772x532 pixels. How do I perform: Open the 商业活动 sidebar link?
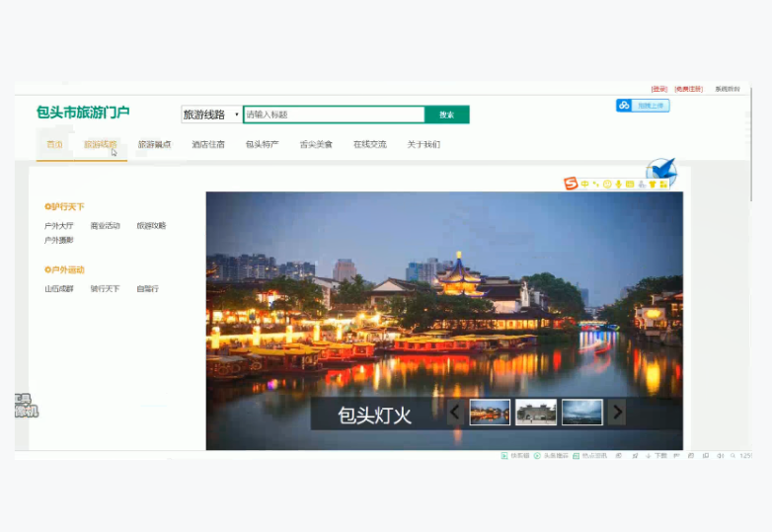tap(105, 226)
